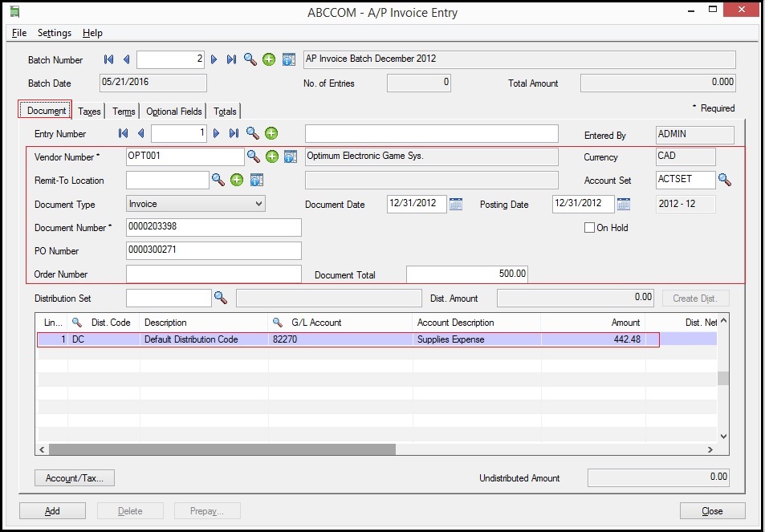Open the Help menu
The width and height of the screenshot is (765, 532).
(92, 33)
